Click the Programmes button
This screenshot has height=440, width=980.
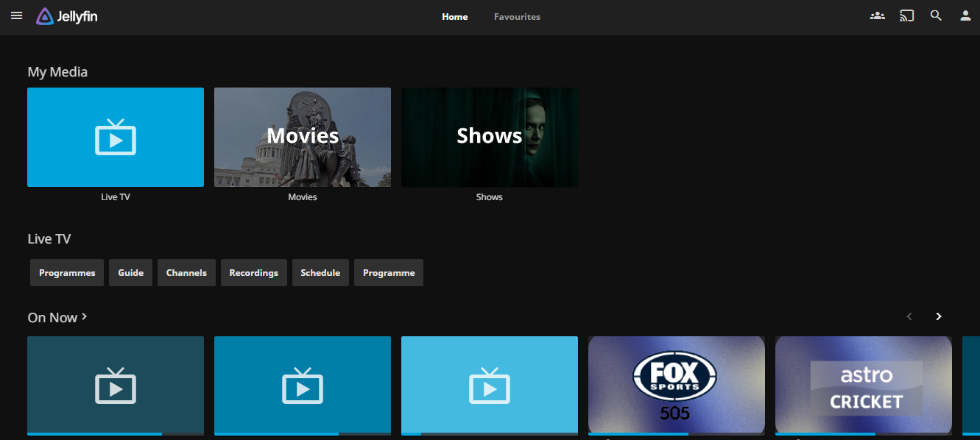(x=67, y=272)
